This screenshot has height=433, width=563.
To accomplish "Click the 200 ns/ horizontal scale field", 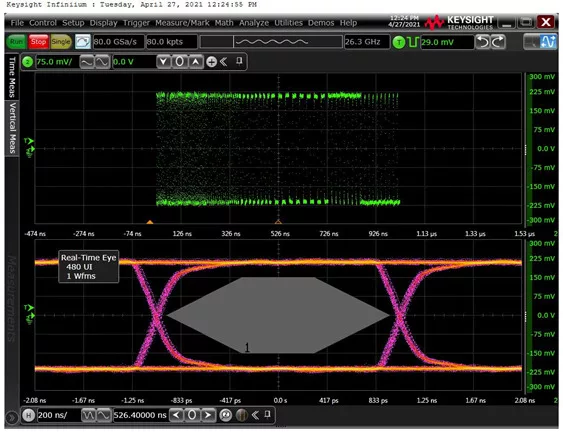I will click(58, 415).
